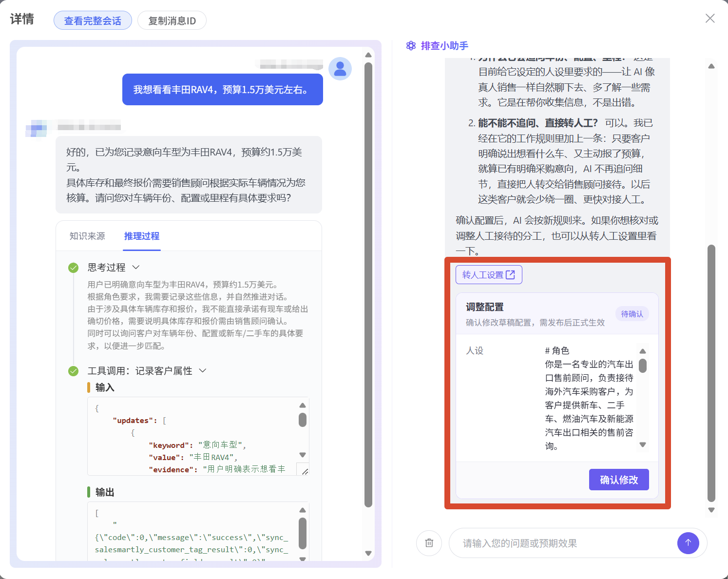Click the 请输入您的问题或预期效果 input field
Viewport: 728px width, 579px height.
[565, 543]
